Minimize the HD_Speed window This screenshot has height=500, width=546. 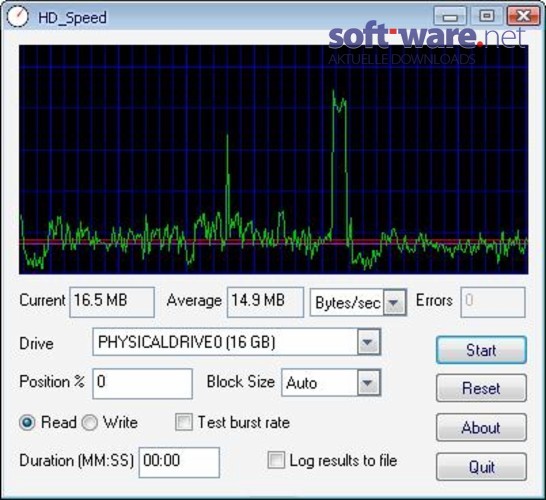pyautogui.click(x=450, y=16)
